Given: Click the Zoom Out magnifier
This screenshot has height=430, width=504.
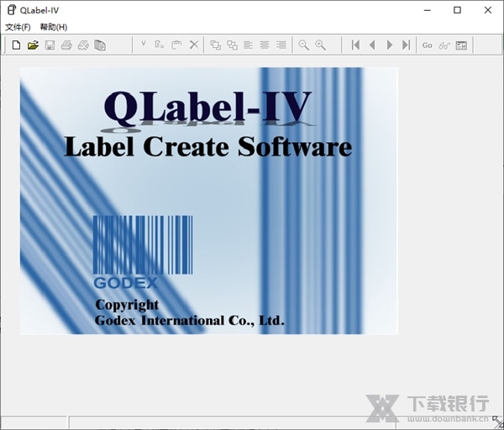Looking at the screenshot, I should [303, 45].
